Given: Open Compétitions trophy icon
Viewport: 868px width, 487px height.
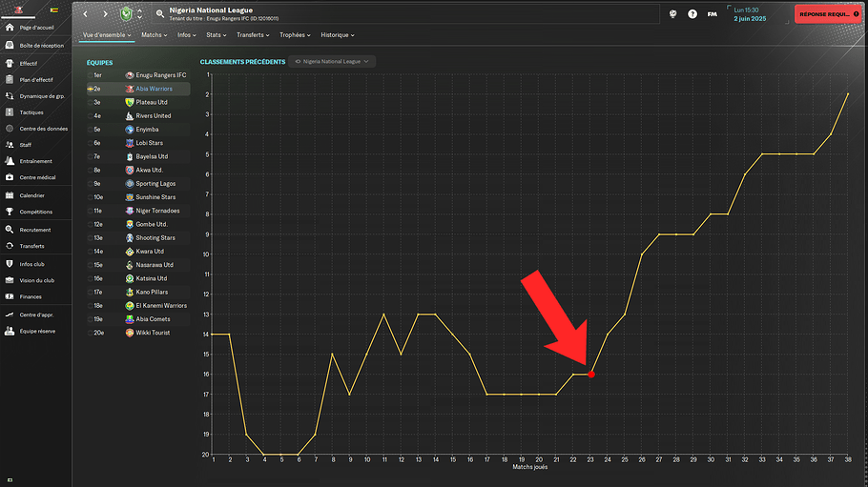Looking at the screenshot, I should pyautogui.click(x=10, y=212).
